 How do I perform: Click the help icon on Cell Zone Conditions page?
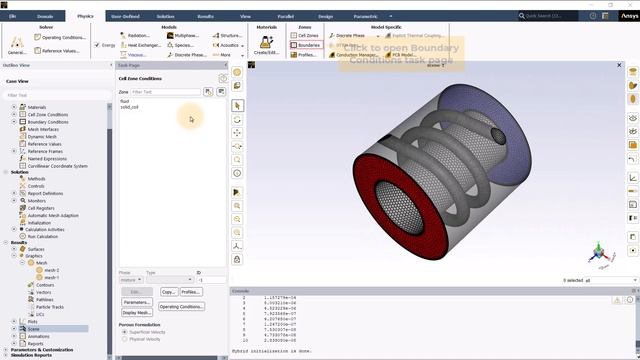[x=222, y=78]
